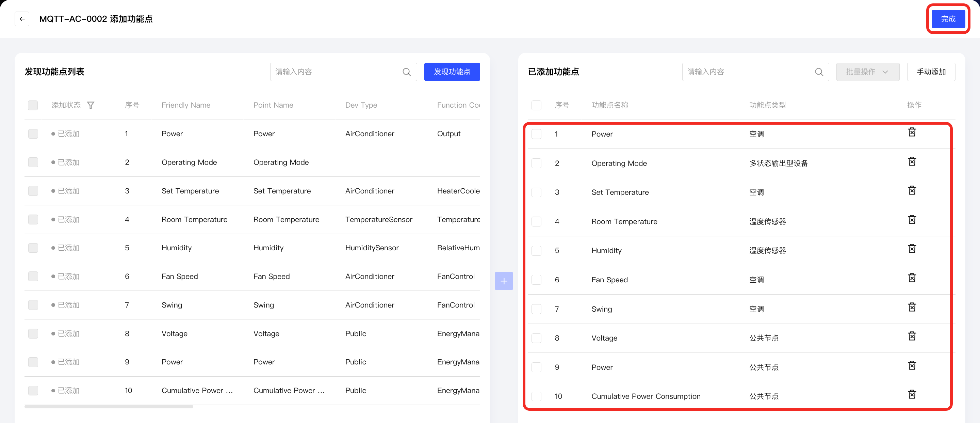Click TemperatureSensor dev type cell
The height and width of the screenshot is (423, 980).
pos(378,220)
